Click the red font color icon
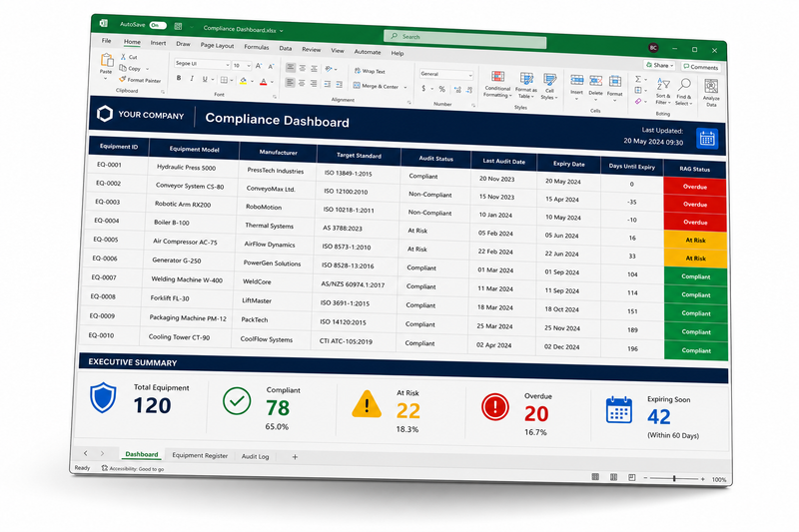The image size is (799, 532). 263,82
